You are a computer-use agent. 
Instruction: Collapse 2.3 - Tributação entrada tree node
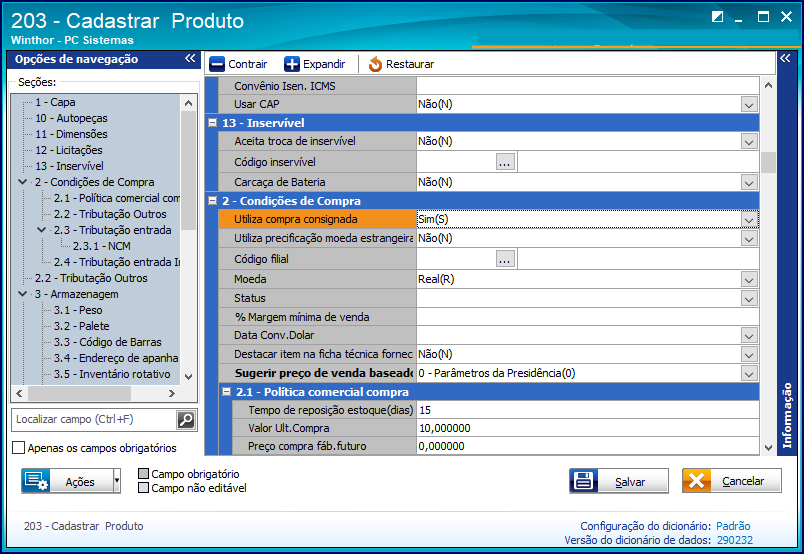click(42, 230)
